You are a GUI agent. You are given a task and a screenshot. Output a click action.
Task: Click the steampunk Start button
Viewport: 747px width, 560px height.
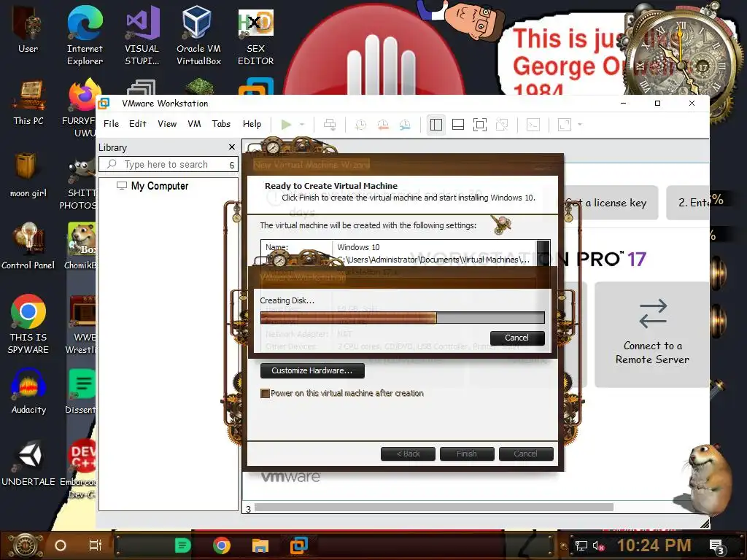coord(26,545)
